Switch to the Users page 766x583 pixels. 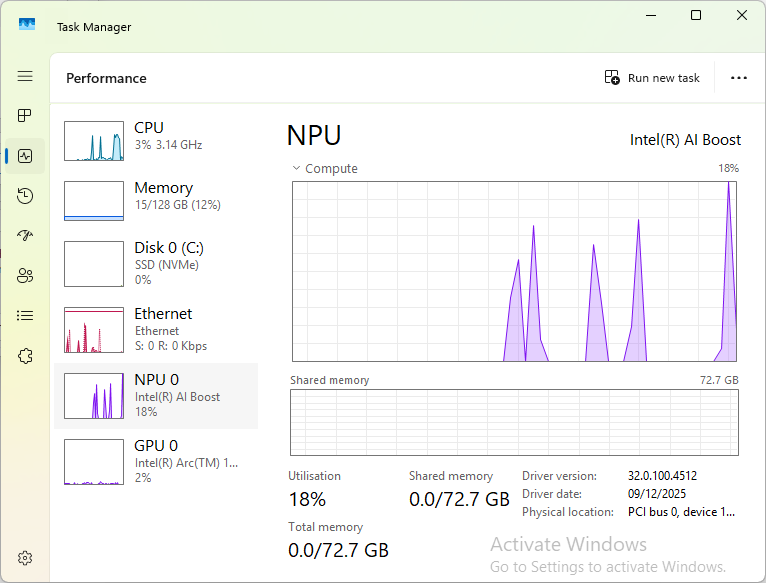tap(25, 276)
